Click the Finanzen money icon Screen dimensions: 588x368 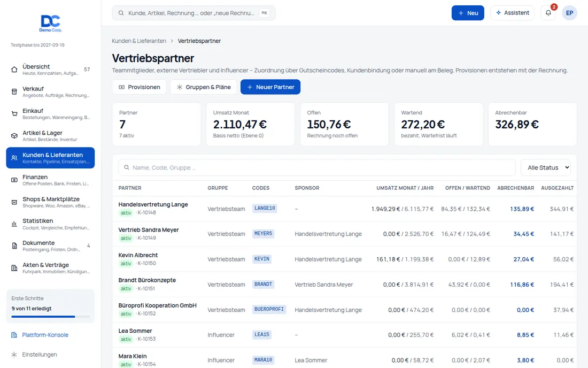pos(14,180)
